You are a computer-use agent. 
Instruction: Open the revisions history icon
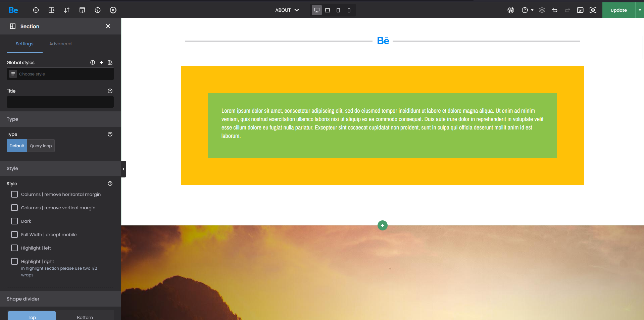pyautogui.click(x=98, y=10)
